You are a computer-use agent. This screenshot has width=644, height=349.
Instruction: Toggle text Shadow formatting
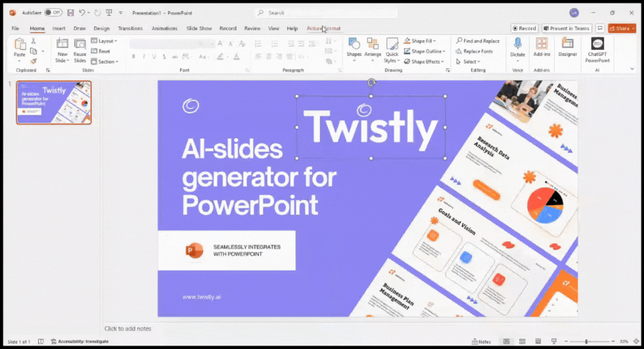(164, 56)
